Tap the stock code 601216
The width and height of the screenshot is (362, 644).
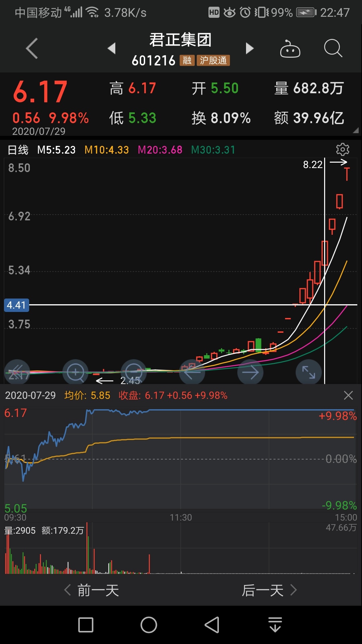(154, 61)
